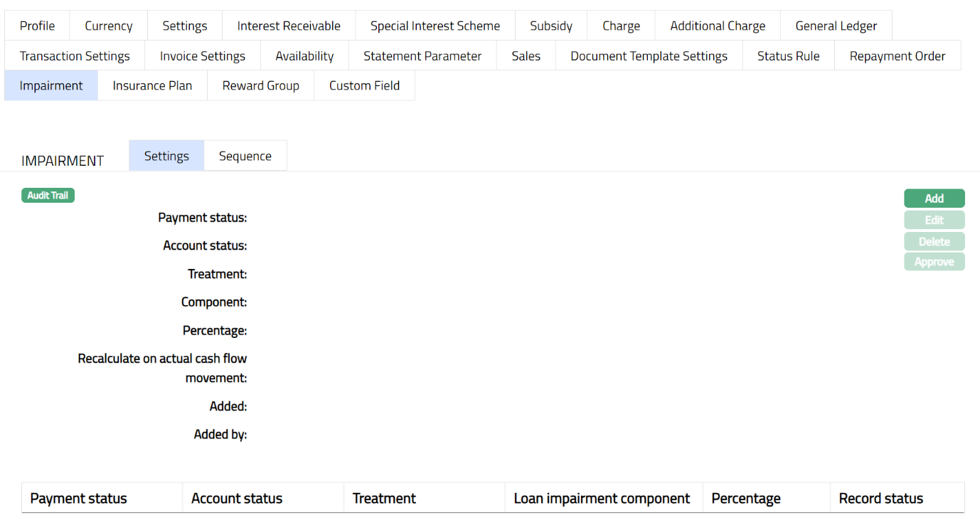Click the Record status column header
980x530 pixels.
[880, 498]
